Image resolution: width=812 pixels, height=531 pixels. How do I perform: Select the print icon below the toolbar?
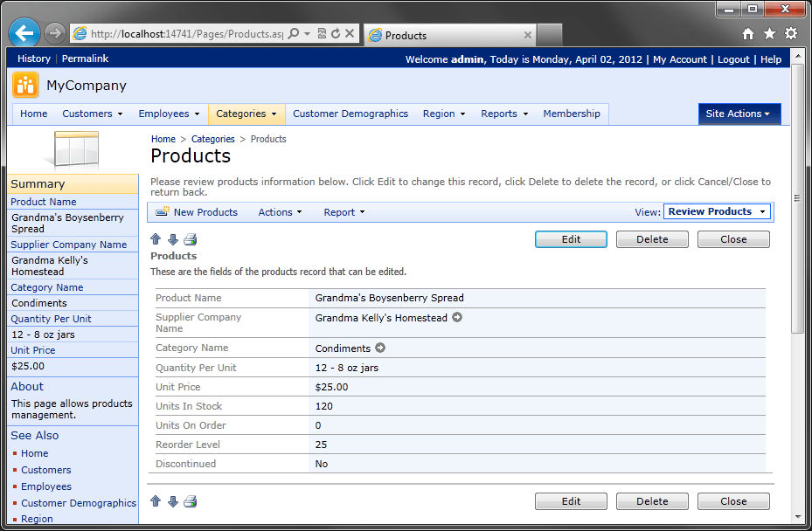pyautogui.click(x=190, y=238)
